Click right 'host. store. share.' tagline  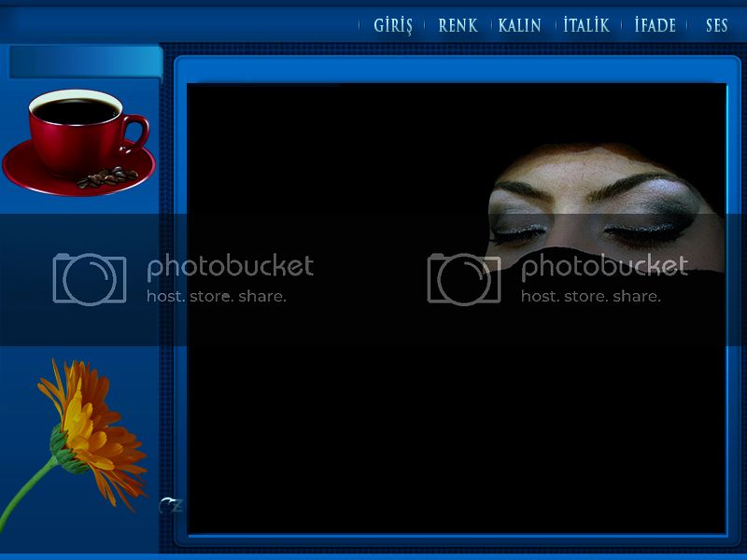point(590,297)
